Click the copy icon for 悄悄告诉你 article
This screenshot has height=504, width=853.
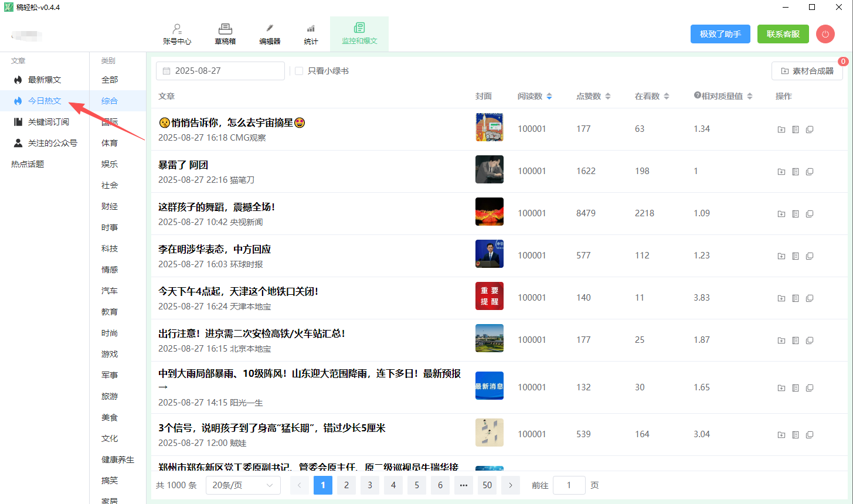[x=810, y=130]
